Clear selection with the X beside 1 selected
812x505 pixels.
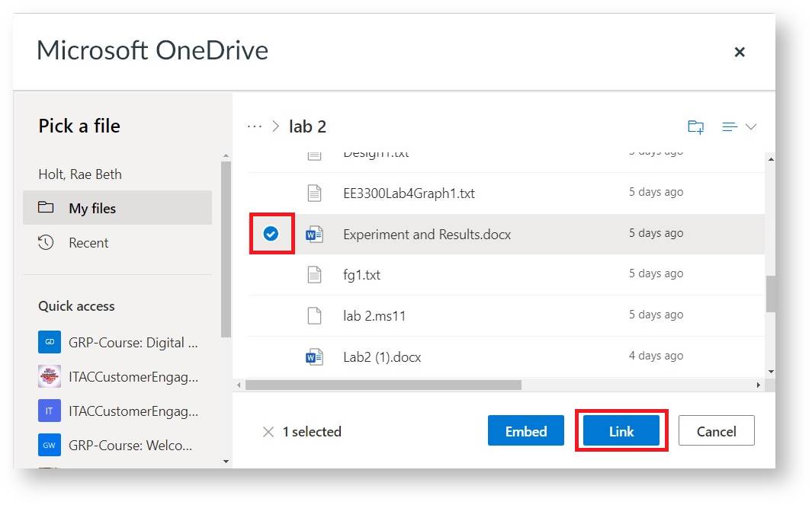pyautogui.click(x=269, y=432)
